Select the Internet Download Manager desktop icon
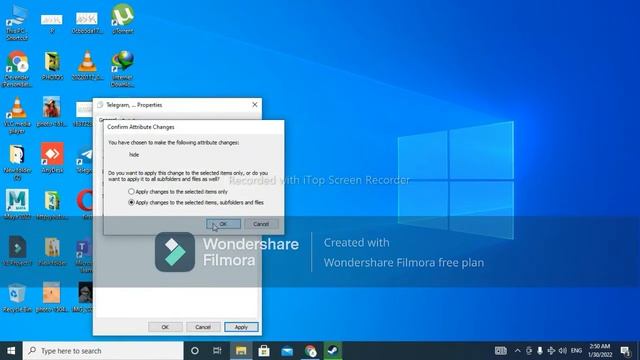Image resolution: width=640 pixels, height=360 pixels. coord(122,69)
